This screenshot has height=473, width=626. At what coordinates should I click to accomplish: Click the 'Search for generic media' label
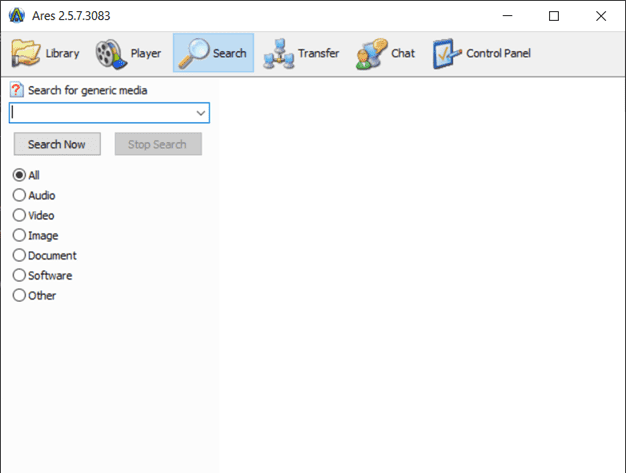[x=87, y=90]
